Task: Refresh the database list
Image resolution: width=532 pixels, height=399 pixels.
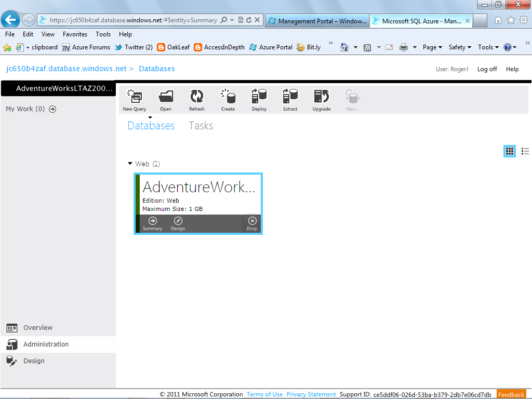Action: point(197,99)
